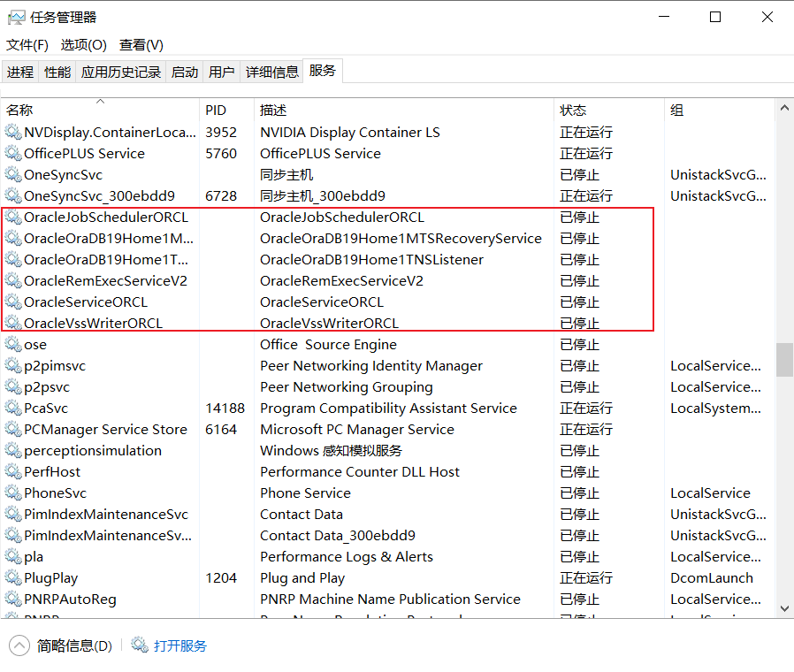
Task: Switch to the 详细信息 tab
Action: 272,72
